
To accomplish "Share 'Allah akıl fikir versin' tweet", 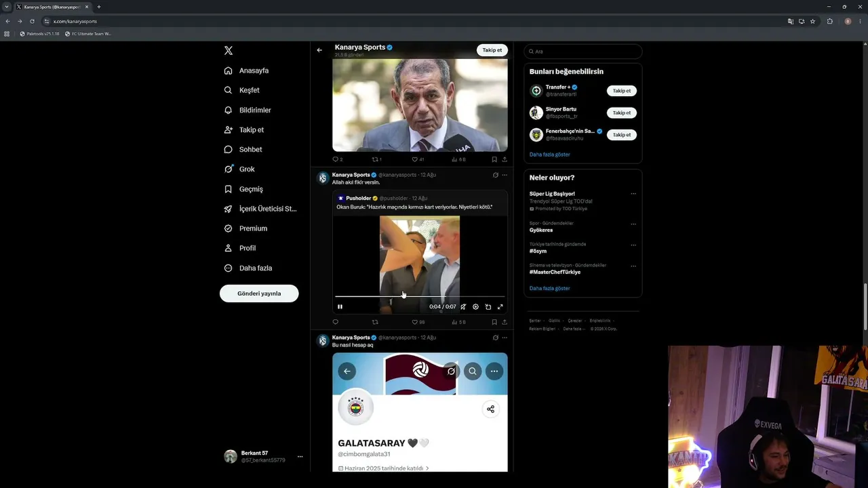I will click(505, 322).
